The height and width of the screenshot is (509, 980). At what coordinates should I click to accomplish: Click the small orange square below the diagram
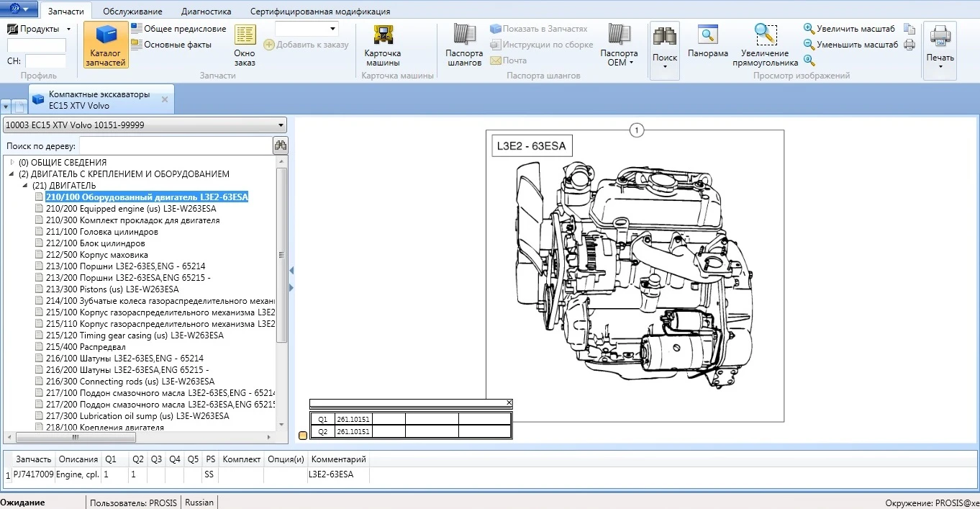(x=303, y=435)
